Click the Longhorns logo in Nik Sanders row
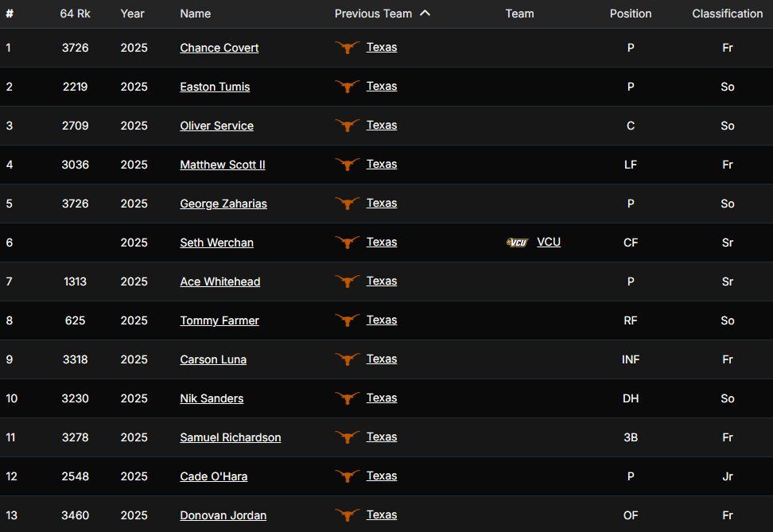Screen dimensions: 773x532 click(x=347, y=398)
